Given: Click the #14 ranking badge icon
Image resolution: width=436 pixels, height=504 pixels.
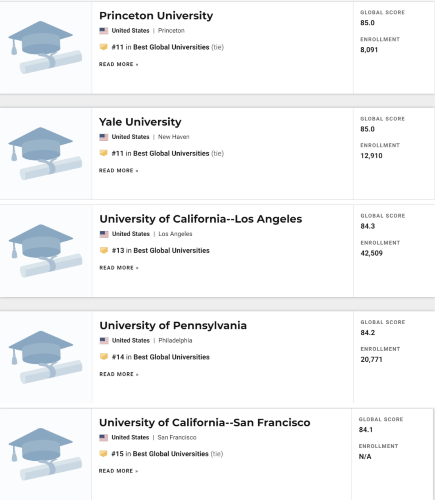Looking at the screenshot, I should [104, 357].
